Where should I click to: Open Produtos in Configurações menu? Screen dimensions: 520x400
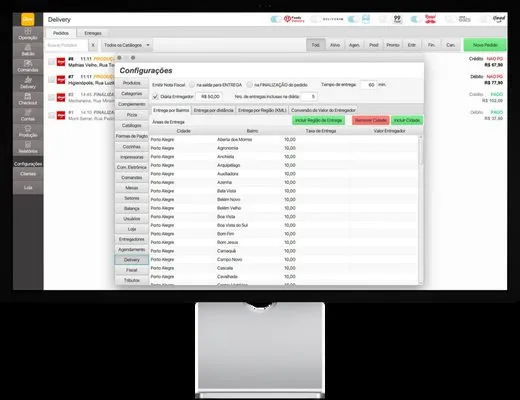(x=132, y=83)
